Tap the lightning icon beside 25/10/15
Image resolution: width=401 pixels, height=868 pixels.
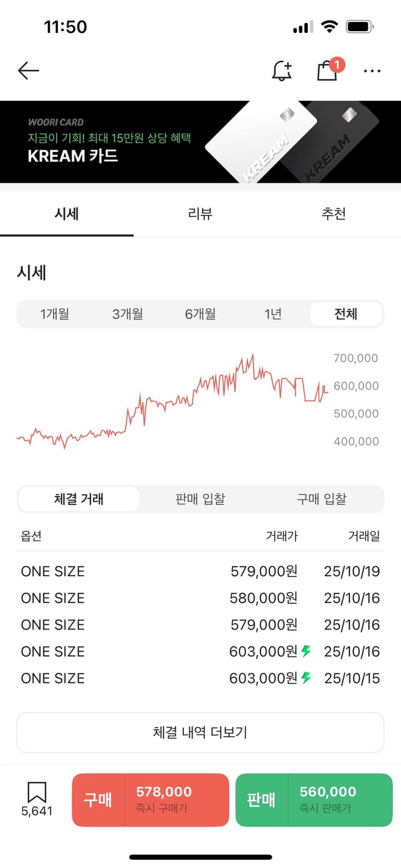[306, 678]
